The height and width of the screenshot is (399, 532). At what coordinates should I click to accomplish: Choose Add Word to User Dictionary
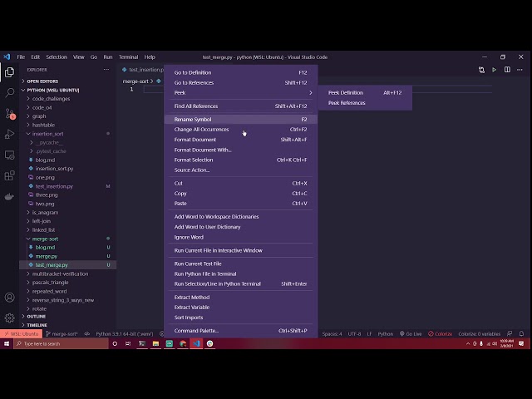pyautogui.click(x=240, y=227)
